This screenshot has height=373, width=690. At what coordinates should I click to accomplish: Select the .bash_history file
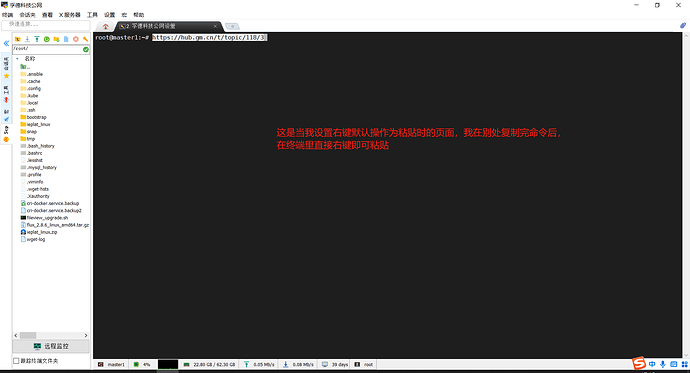(37, 146)
